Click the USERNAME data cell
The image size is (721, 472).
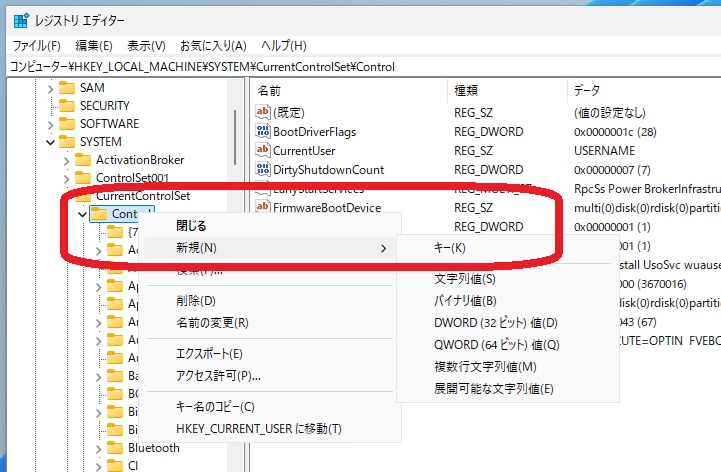coord(604,151)
